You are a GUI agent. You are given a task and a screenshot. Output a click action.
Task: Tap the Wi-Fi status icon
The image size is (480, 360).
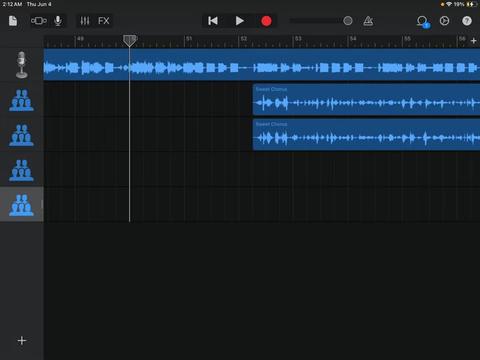[449, 4]
